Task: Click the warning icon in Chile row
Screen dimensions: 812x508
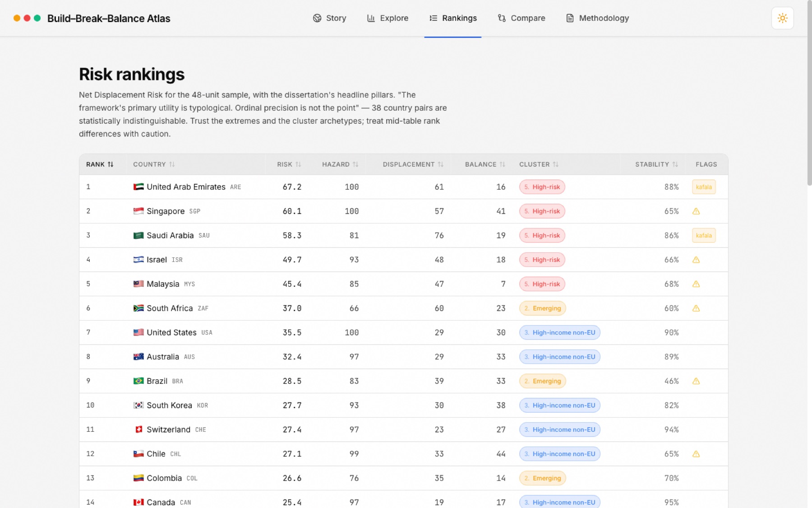Action: click(x=696, y=454)
